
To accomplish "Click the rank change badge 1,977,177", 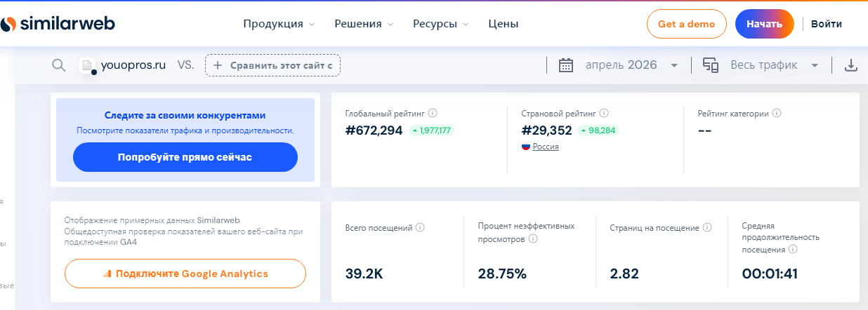I will click(432, 130).
